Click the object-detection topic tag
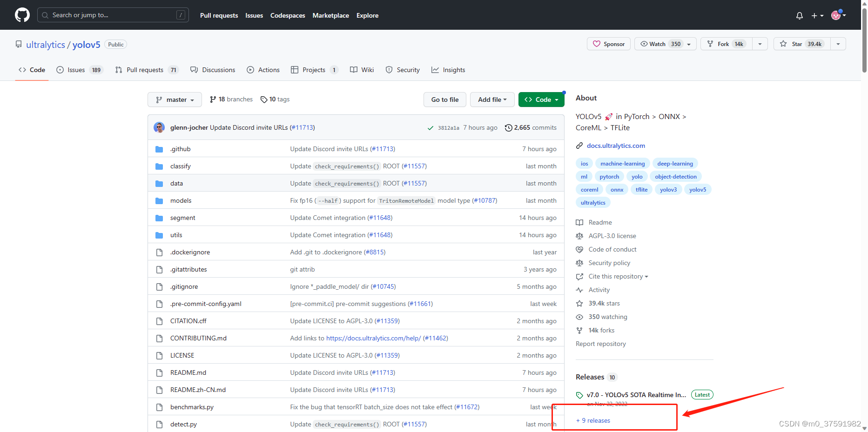The image size is (868, 432). [x=675, y=177]
